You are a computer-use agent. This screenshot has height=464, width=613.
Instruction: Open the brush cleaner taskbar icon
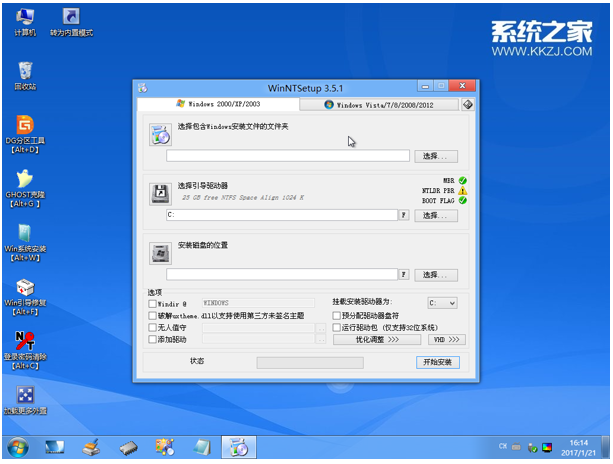(x=91, y=447)
